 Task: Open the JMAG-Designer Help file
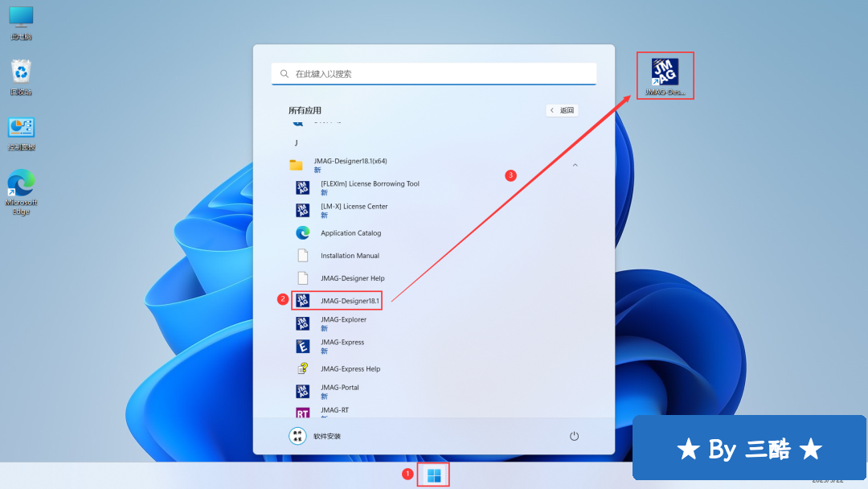click(x=340, y=278)
